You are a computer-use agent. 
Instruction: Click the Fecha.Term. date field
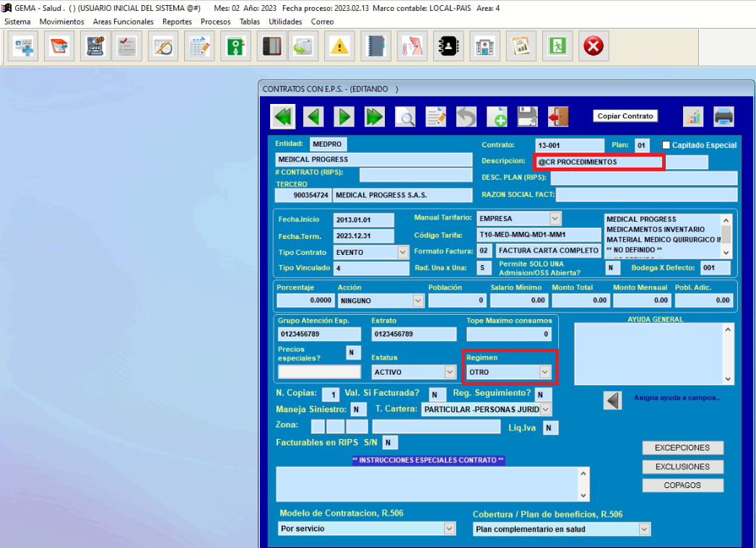click(x=363, y=236)
